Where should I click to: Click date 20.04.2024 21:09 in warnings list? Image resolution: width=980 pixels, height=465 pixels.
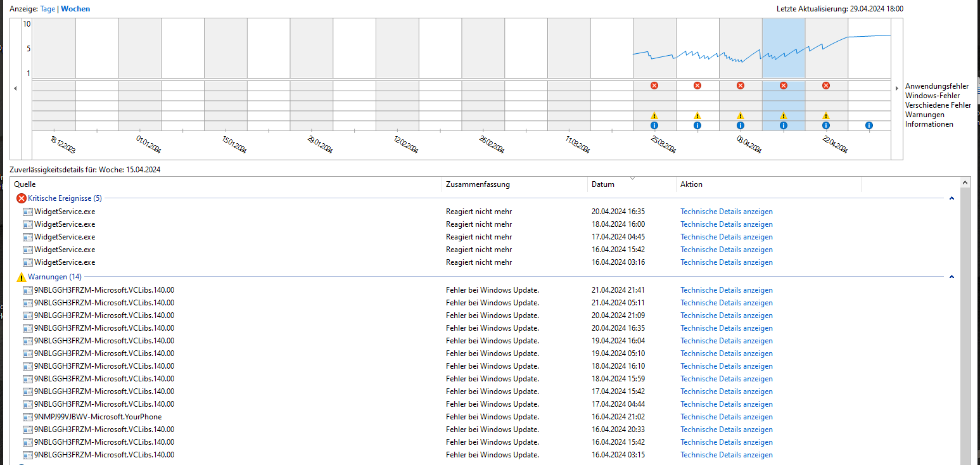point(618,315)
